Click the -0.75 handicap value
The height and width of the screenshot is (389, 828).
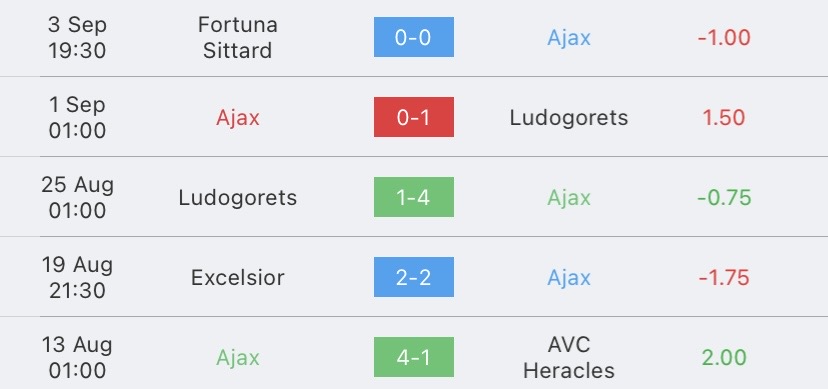pyautogui.click(x=724, y=198)
